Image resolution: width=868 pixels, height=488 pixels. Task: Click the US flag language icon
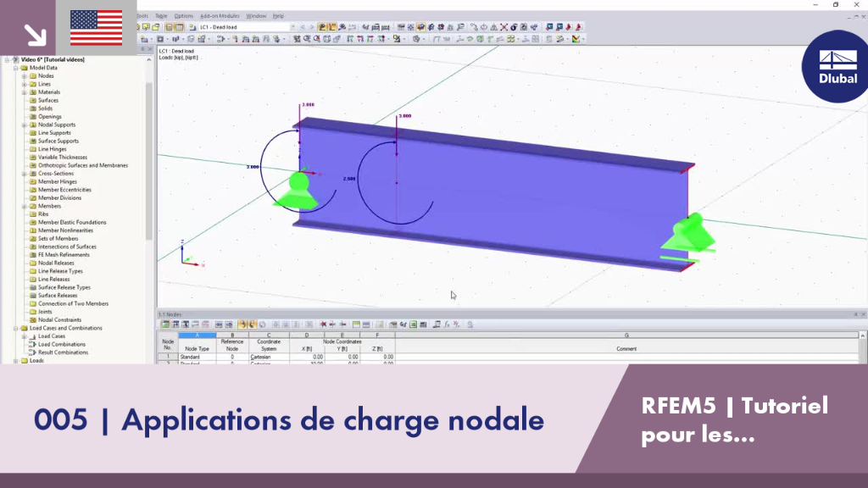point(97,28)
